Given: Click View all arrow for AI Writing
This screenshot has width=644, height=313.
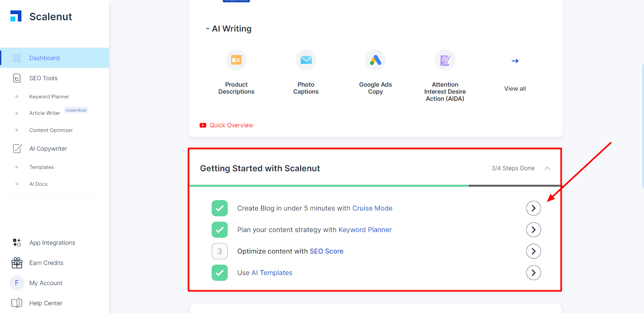Looking at the screenshot, I should [x=515, y=61].
